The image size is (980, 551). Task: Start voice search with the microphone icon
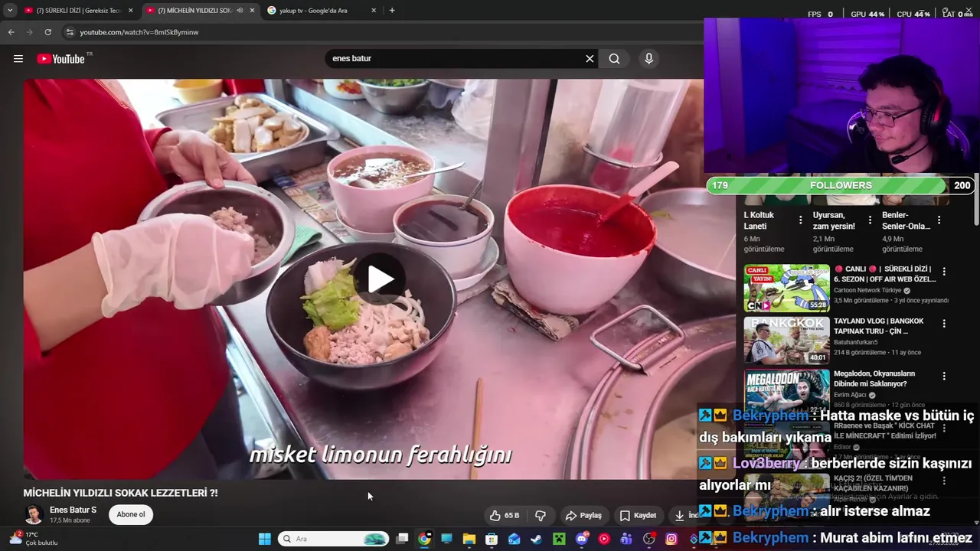point(648,59)
